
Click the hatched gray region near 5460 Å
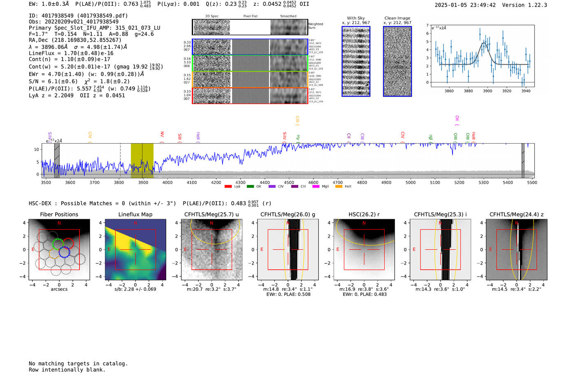pos(523,161)
